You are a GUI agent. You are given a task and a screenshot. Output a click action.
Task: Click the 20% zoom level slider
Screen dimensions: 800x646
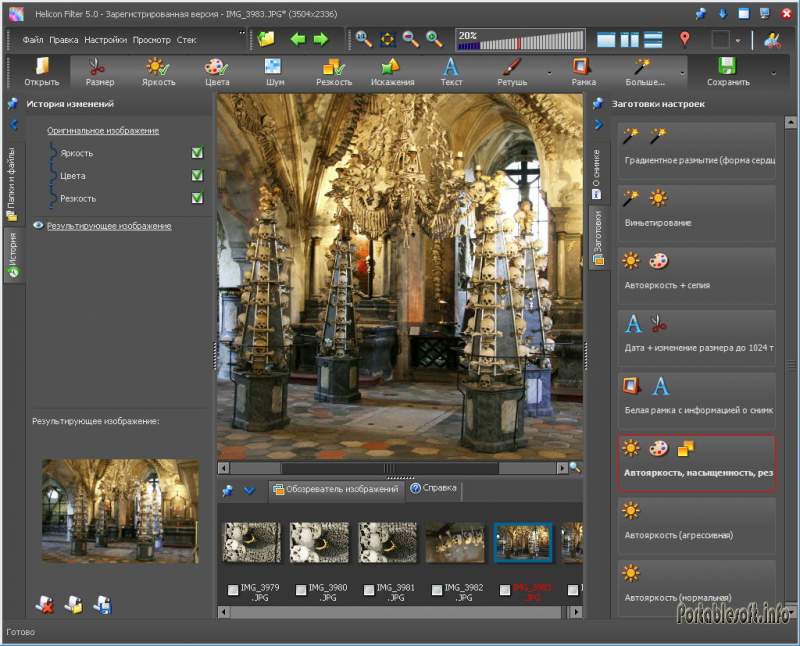click(518, 40)
